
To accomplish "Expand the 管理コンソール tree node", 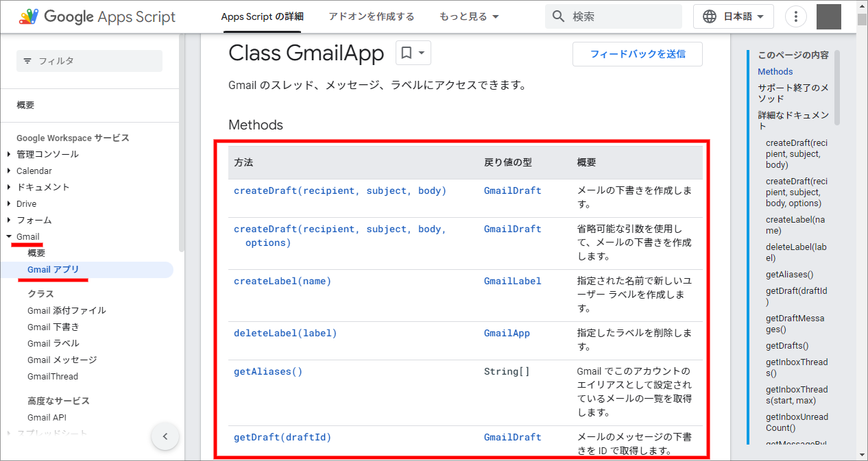I will click(9, 154).
